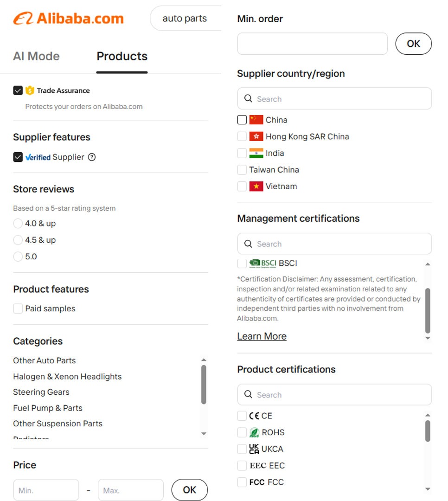Click the Price Max. input field
The height and width of the screenshot is (501, 448).
131,490
